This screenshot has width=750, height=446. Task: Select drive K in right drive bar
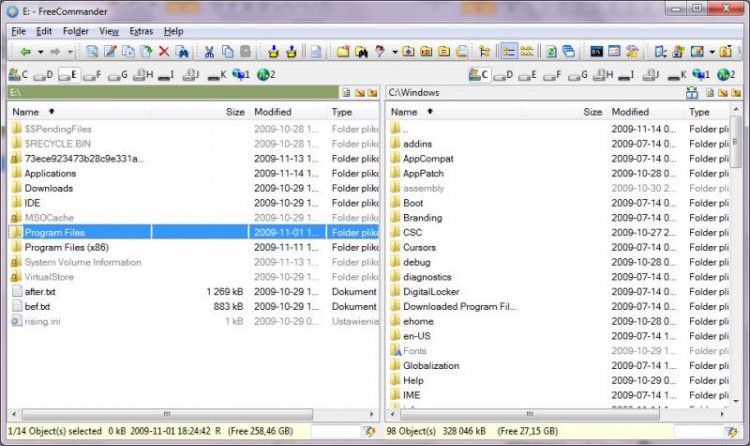677,75
